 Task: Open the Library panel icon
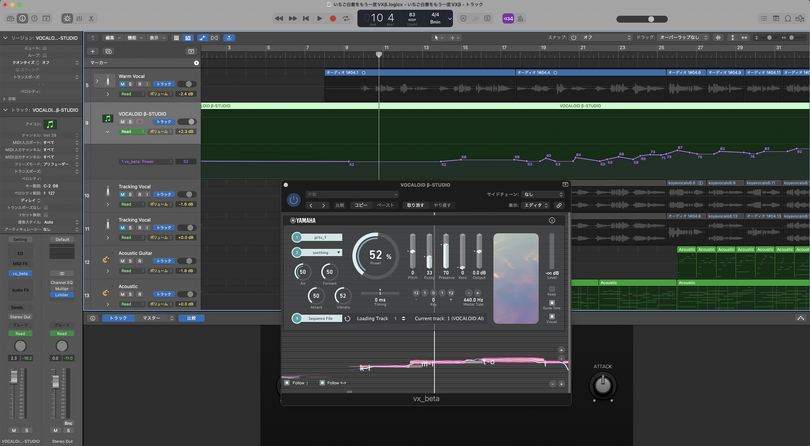point(10,18)
